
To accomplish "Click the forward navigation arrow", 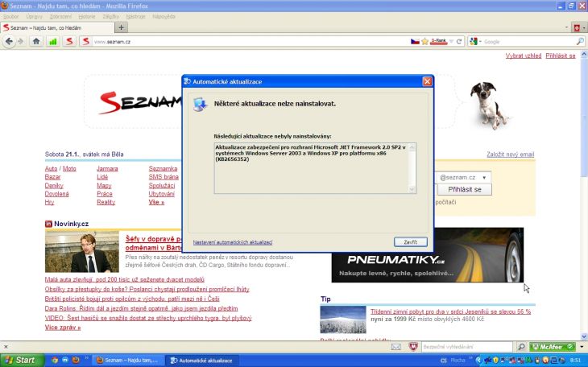I will pyautogui.click(x=21, y=41).
